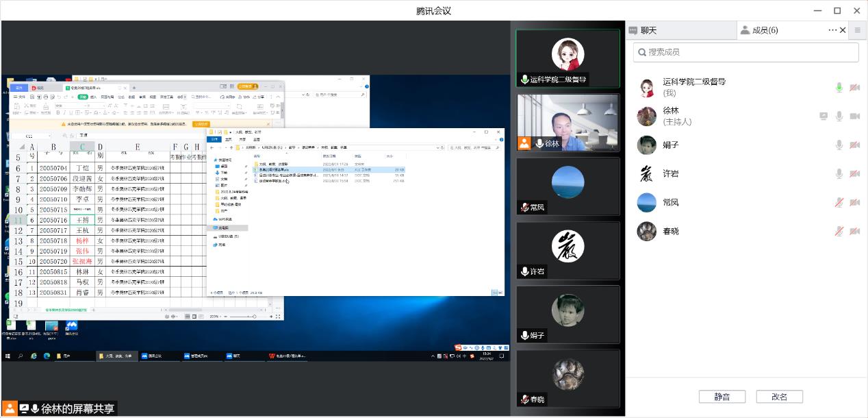Select 许岩's video tile

(567, 250)
